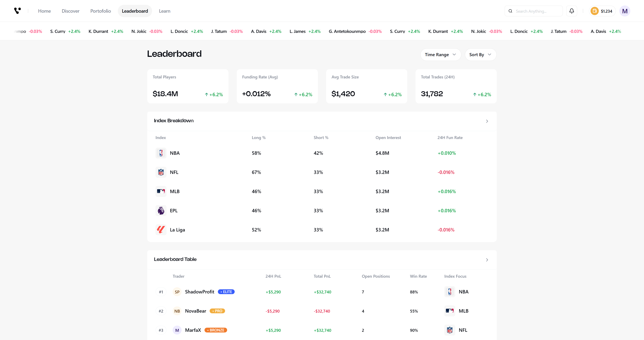Click the notification bell icon

(x=572, y=11)
